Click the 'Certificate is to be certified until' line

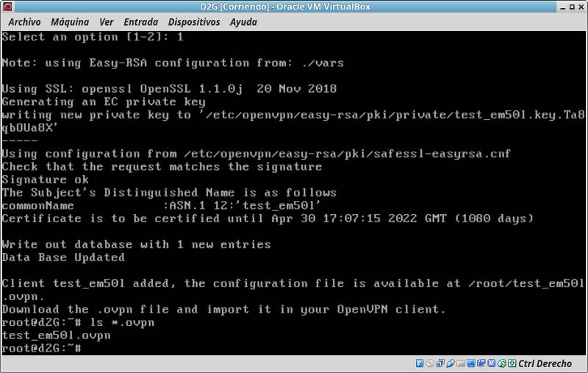click(268, 219)
